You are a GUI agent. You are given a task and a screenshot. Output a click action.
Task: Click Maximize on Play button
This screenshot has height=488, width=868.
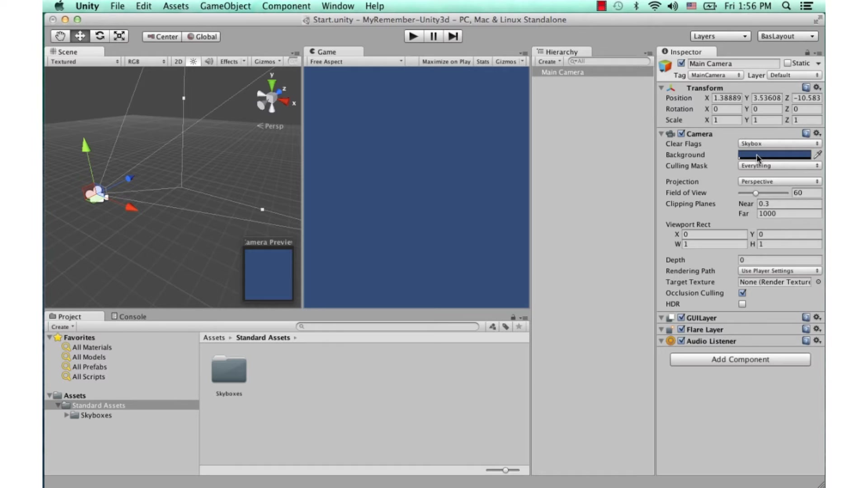point(446,61)
